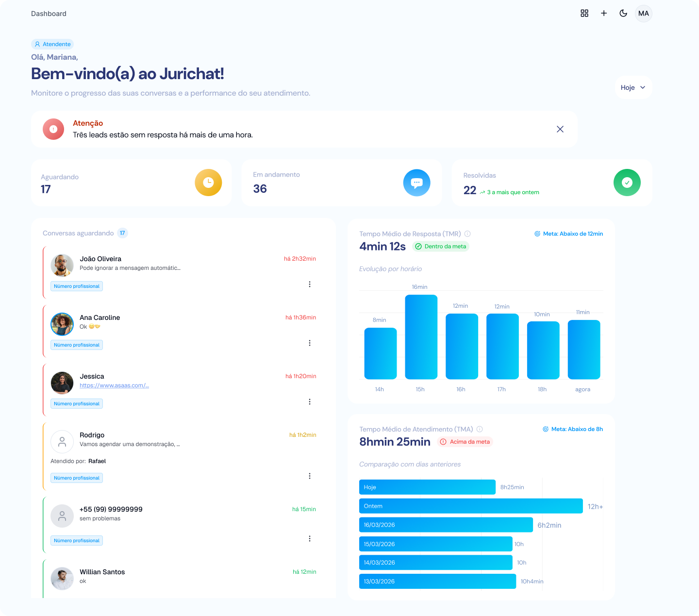Click the TMR meta target icon

tap(537, 233)
